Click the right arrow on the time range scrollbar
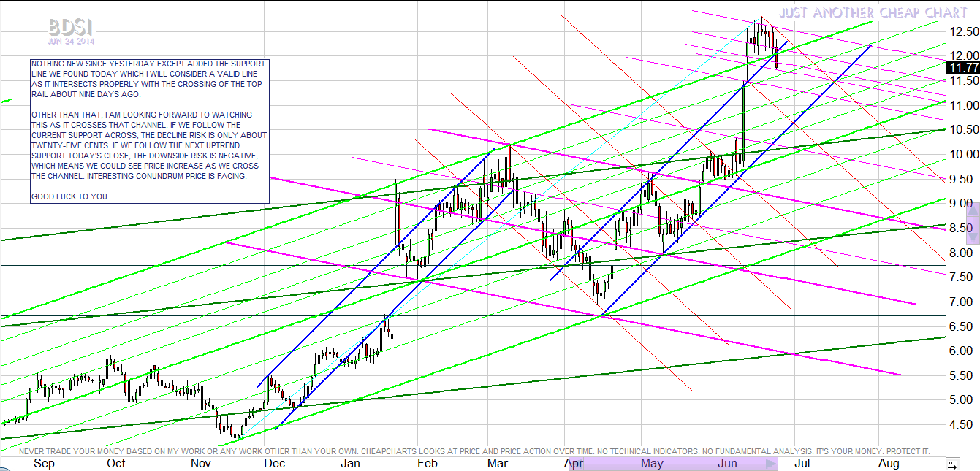 [771, 464]
